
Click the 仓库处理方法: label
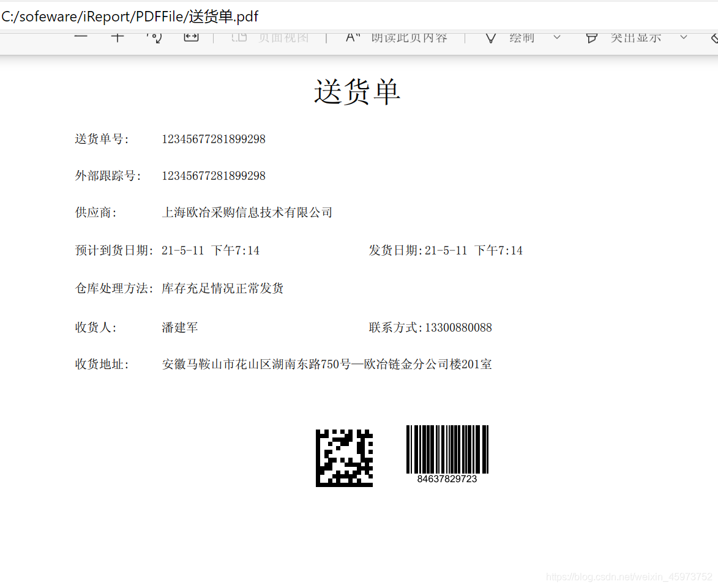(114, 288)
